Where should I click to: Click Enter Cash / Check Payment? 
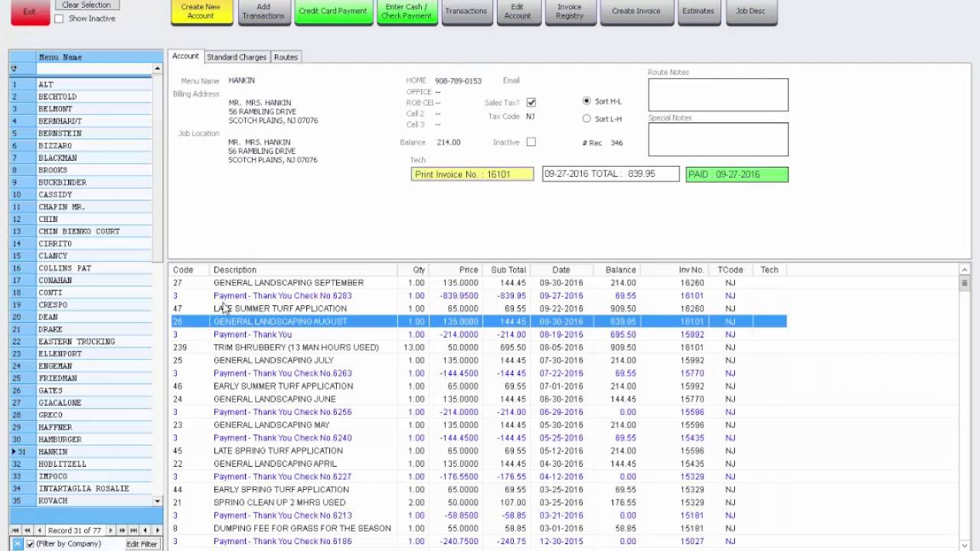407,11
